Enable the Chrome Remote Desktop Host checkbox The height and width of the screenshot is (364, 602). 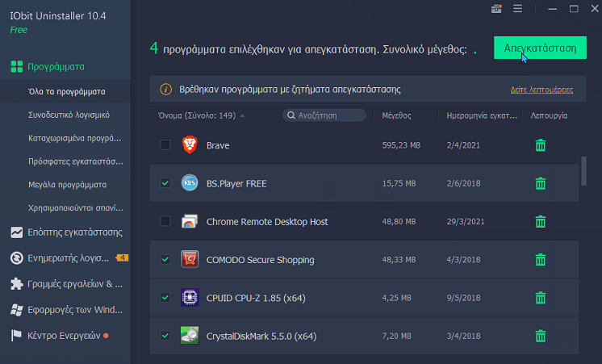pyautogui.click(x=165, y=221)
